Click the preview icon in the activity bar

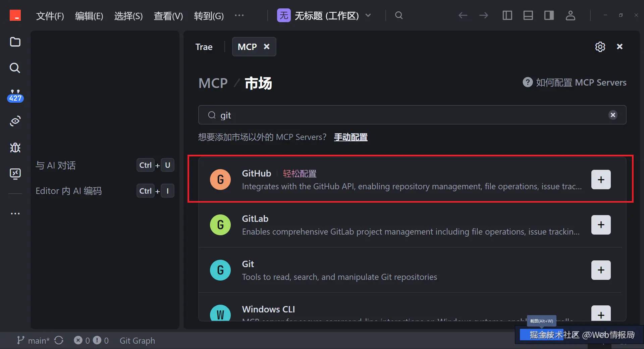(15, 121)
